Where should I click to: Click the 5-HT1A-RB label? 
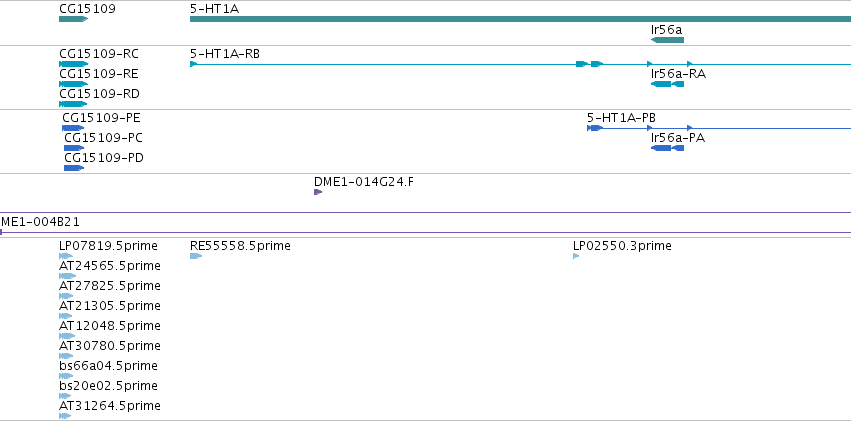click(225, 54)
